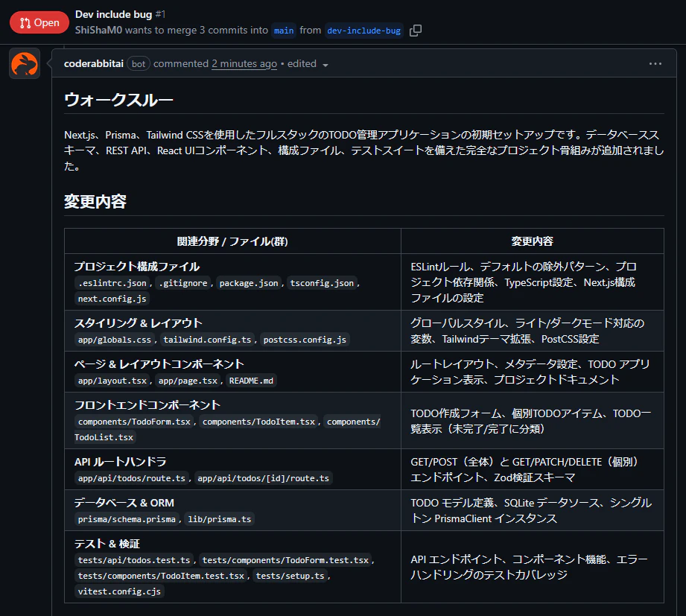Click the prisma/schema.prisma file name

(x=127, y=519)
